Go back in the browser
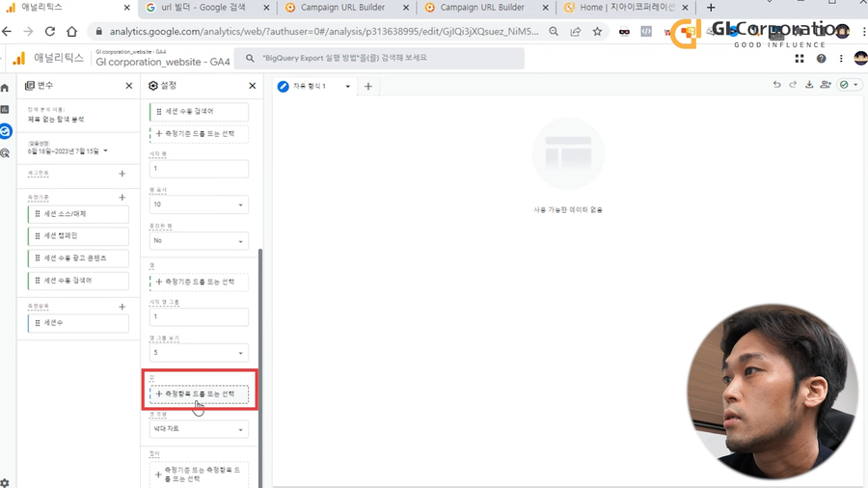Image resolution: width=868 pixels, height=488 pixels. (x=7, y=32)
